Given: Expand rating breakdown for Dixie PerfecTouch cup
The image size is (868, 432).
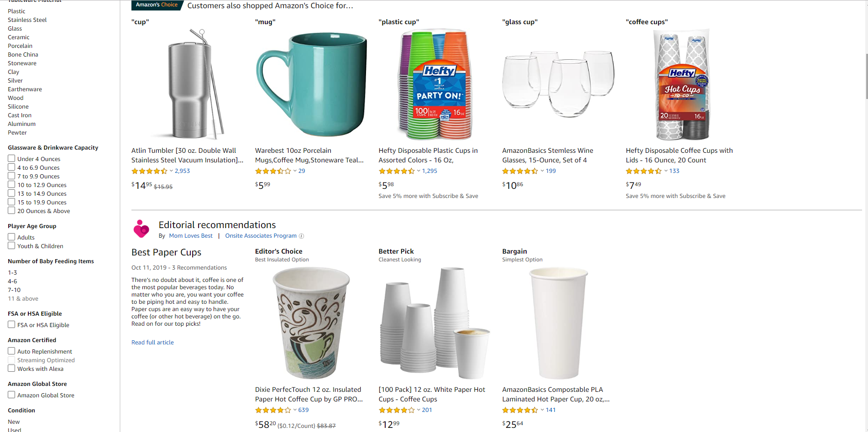Looking at the screenshot, I should coord(295,410).
